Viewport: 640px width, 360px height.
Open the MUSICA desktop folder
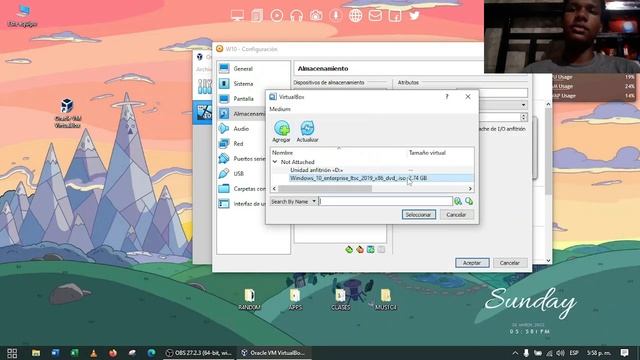tap(386, 299)
